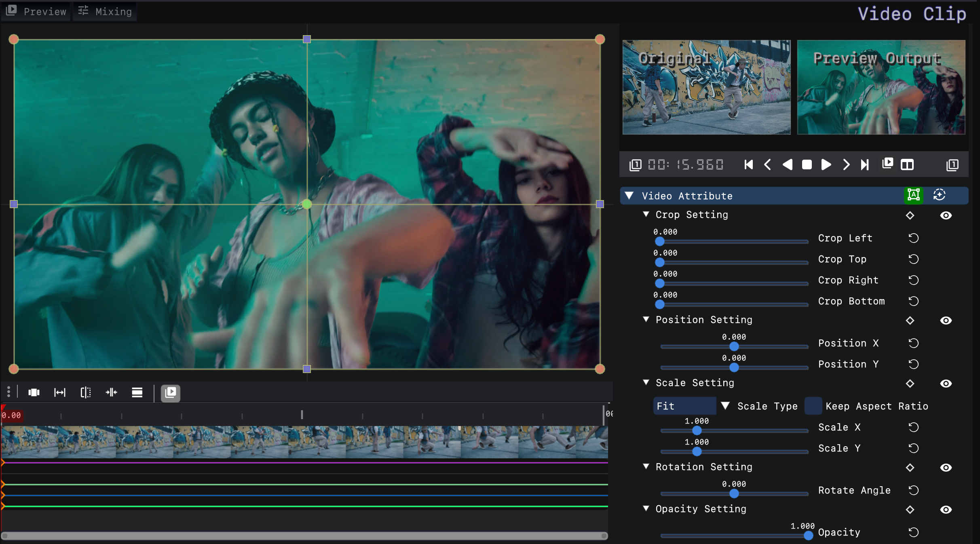Hide the Crop Setting via eye icon
The height and width of the screenshot is (544, 980).
click(x=946, y=215)
